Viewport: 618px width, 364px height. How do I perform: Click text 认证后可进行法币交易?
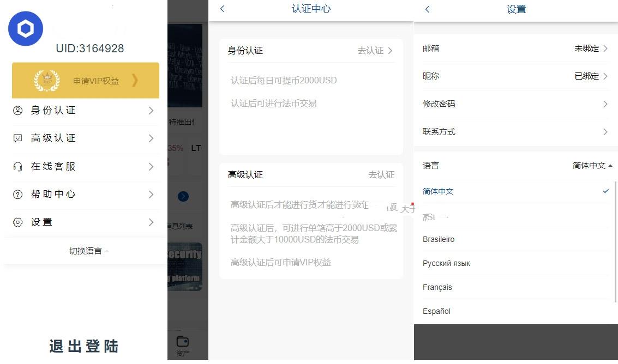pyautogui.click(x=273, y=103)
